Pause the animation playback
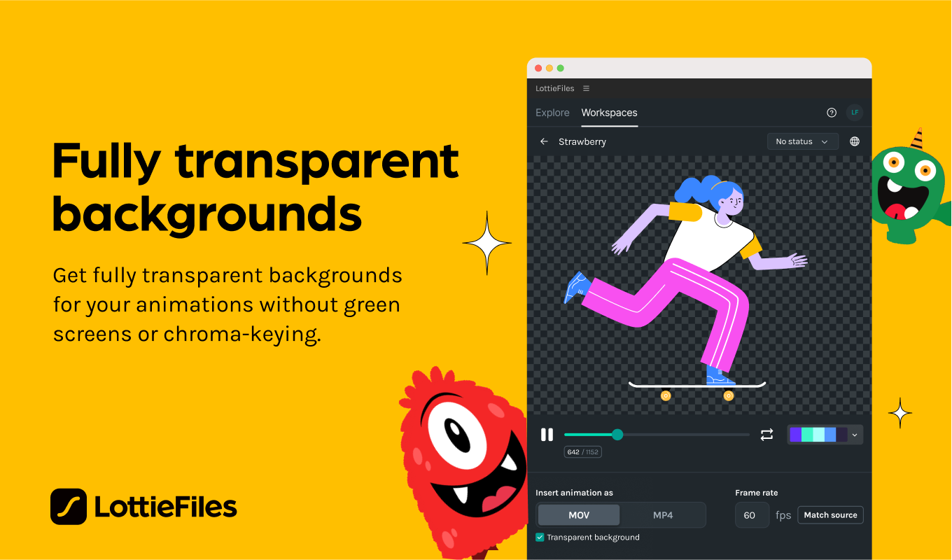Image resolution: width=952 pixels, height=560 pixels. coord(547,435)
